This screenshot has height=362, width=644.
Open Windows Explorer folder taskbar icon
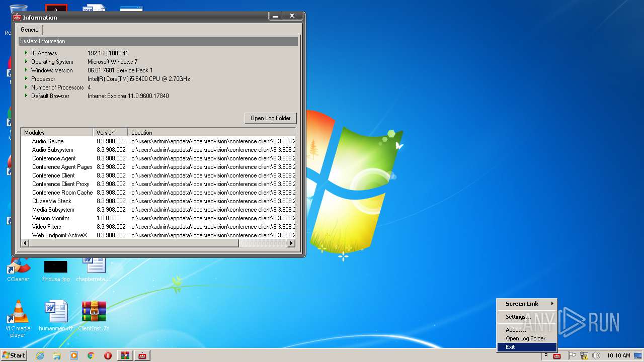click(x=57, y=355)
